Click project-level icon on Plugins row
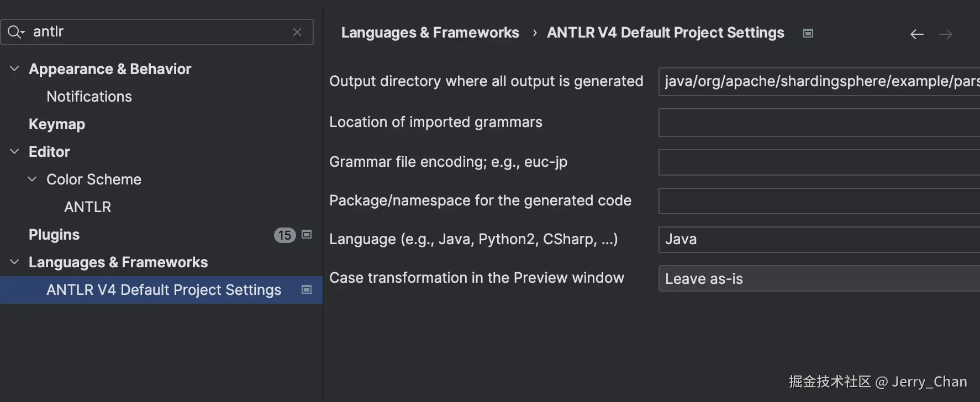Image resolution: width=980 pixels, height=402 pixels. 307,235
